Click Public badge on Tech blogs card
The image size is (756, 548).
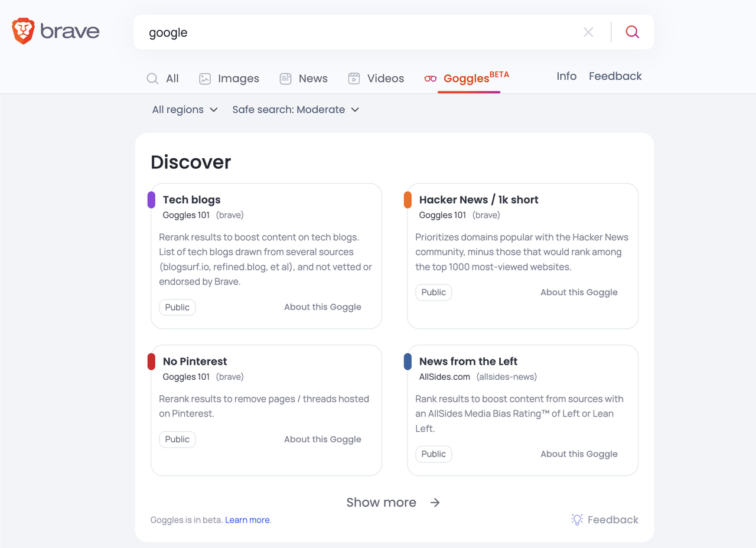click(177, 307)
